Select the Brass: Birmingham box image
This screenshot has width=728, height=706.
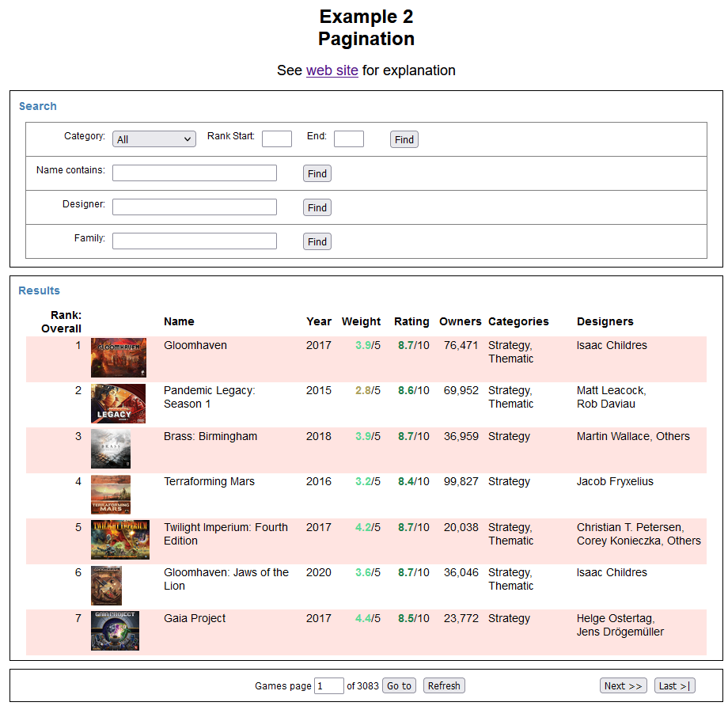pos(111,449)
